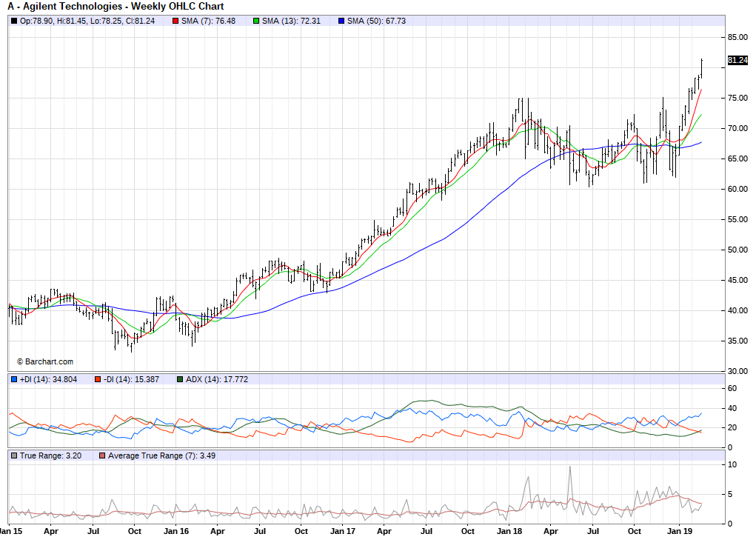Click the 'True Range: 3.20' legend text

pyautogui.click(x=50, y=455)
